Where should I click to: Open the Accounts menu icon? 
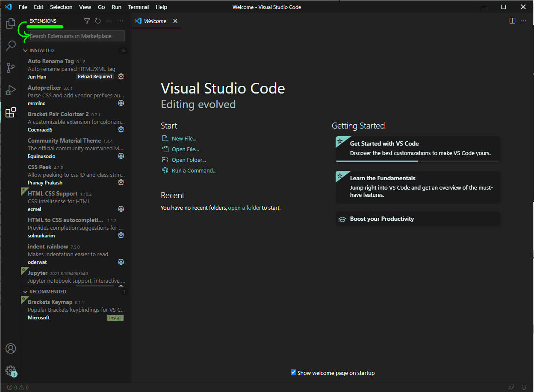click(x=11, y=348)
